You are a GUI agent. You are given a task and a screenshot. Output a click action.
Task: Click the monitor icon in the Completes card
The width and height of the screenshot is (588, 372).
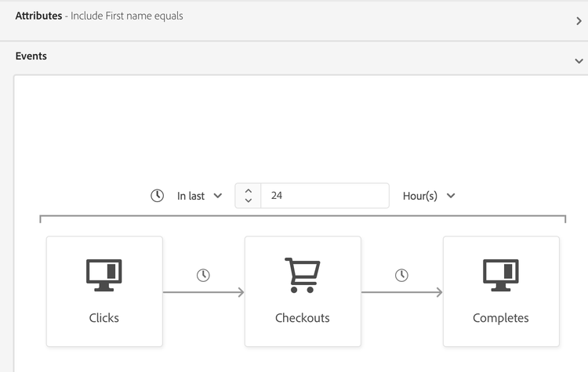(501, 275)
